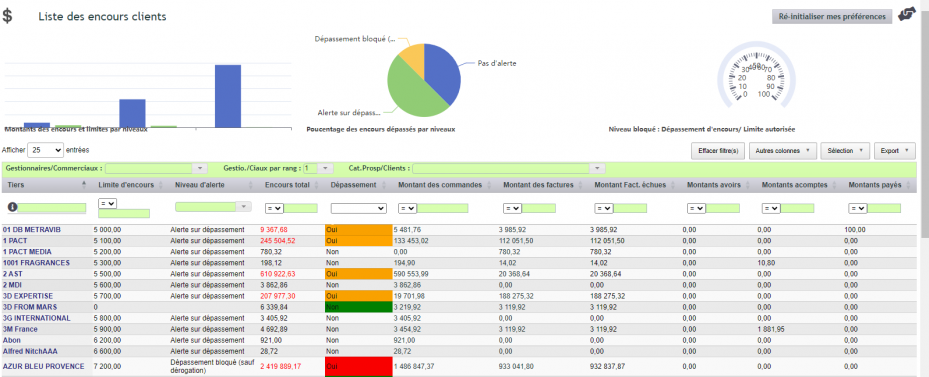Open the operator selector for Encours total
Image resolution: width=929 pixels, height=377 pixels.
click(274, 209)
